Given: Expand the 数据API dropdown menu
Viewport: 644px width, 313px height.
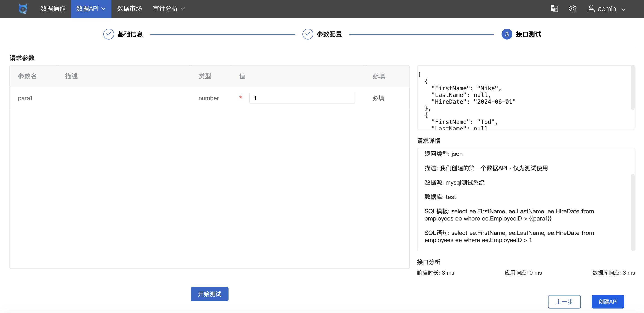Looking at the screenshot, I should point(91,9).
